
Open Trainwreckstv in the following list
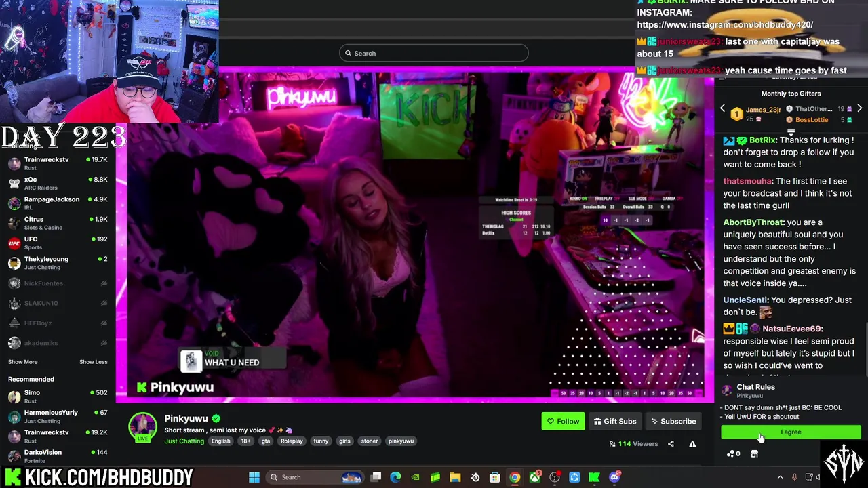58,163
